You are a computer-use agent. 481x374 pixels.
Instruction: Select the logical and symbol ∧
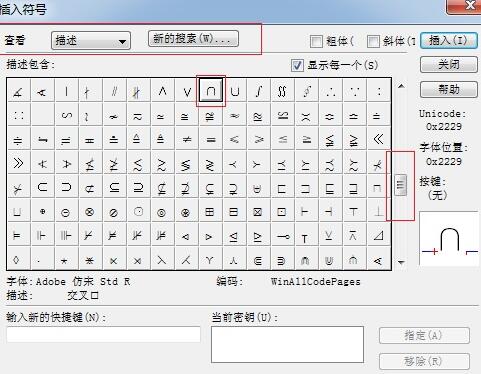click(162, 91)
